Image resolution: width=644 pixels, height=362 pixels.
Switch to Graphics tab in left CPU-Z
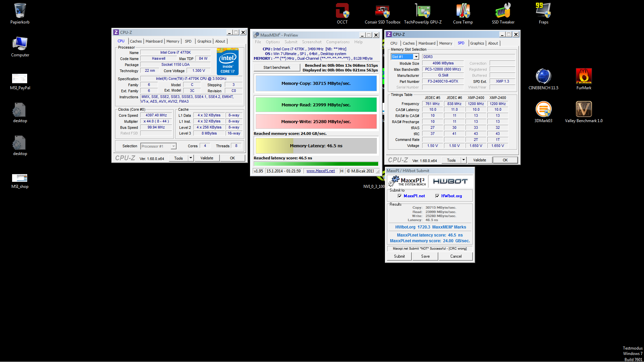[204, 41]
